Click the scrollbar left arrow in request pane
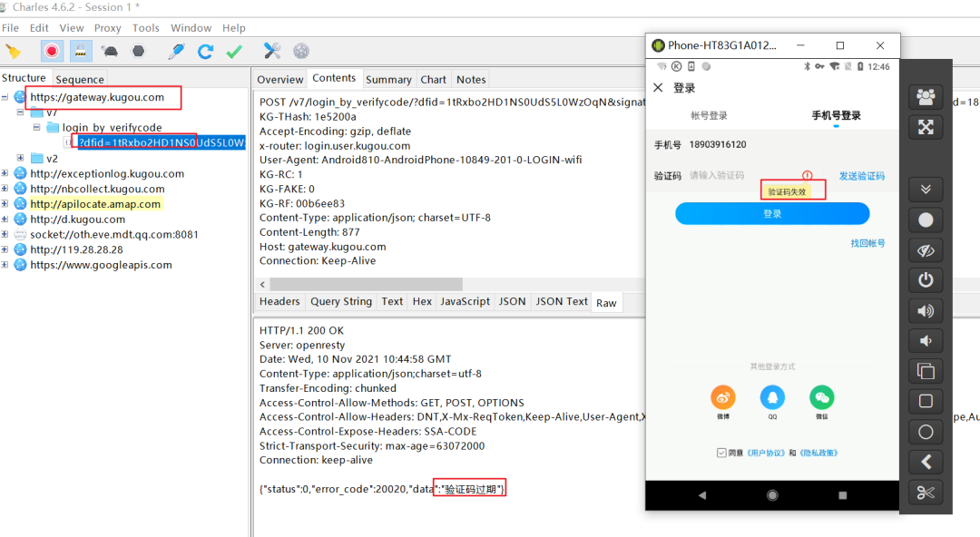The height and width of the screenshot is (537, 980). tap(262, 285)
